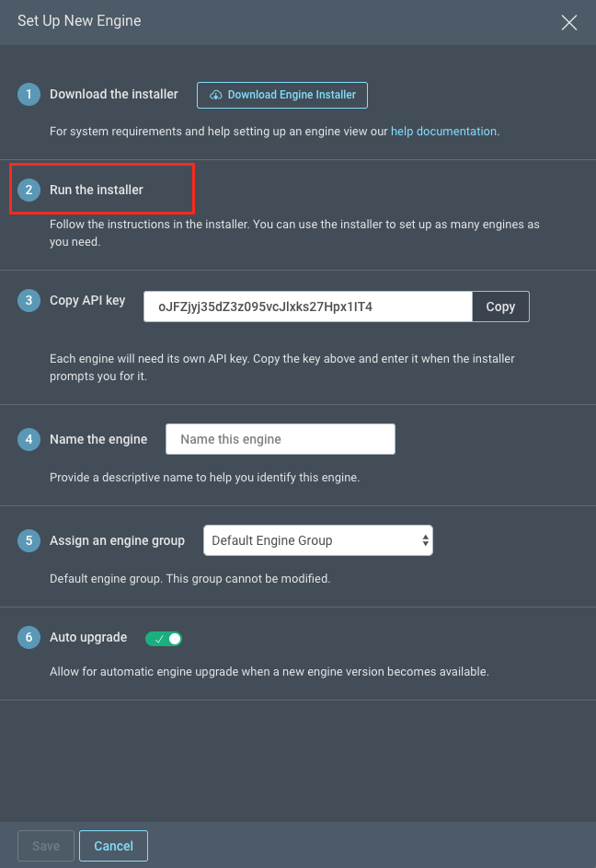Screen dimensions: 596x868
Task: Click the step 4 number badge
Action: pyautogui.click(x=29, y=440)
